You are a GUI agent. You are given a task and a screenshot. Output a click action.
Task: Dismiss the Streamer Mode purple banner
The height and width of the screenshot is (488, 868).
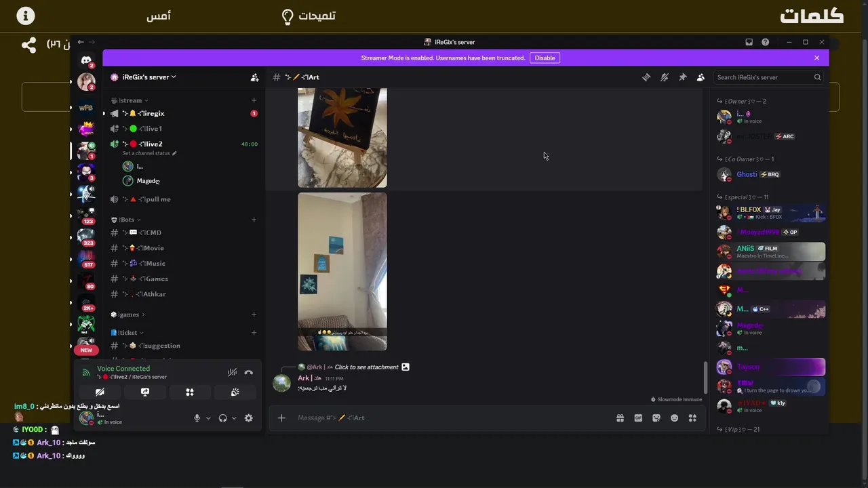pos(816,58)
